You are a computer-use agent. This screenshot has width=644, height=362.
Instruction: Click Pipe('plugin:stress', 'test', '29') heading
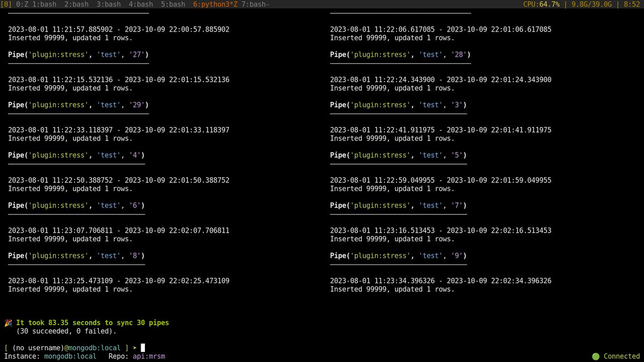[x=78, y=105]
